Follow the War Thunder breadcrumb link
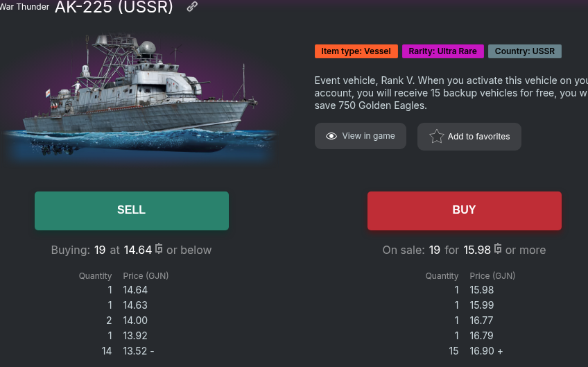The image size is (588, 367). coord(25,7)
